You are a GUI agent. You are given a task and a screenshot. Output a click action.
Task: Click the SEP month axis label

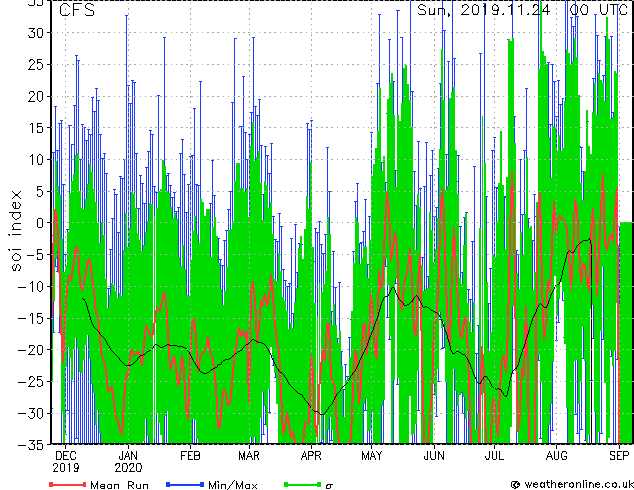point(619,456)
